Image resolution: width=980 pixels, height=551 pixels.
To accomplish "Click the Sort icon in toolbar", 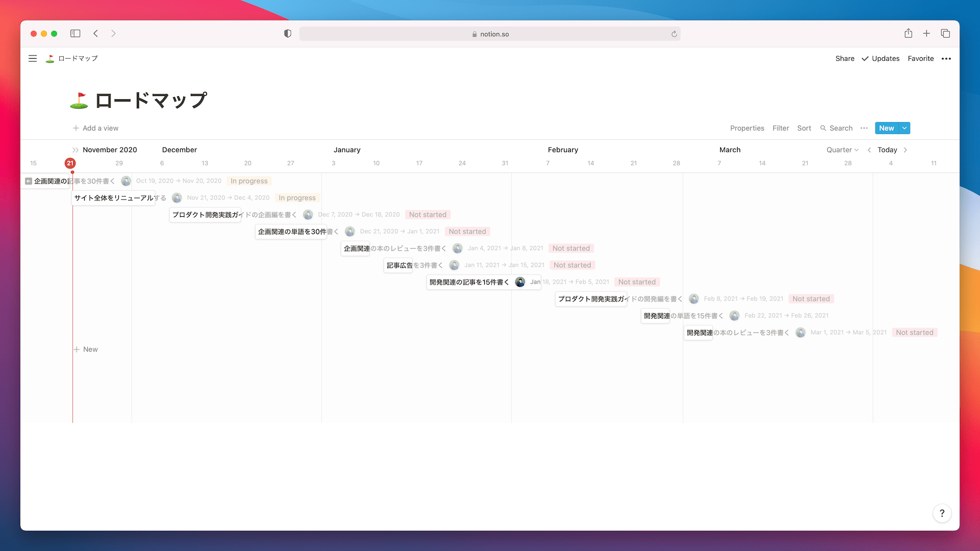I will (x=804, y=128).
